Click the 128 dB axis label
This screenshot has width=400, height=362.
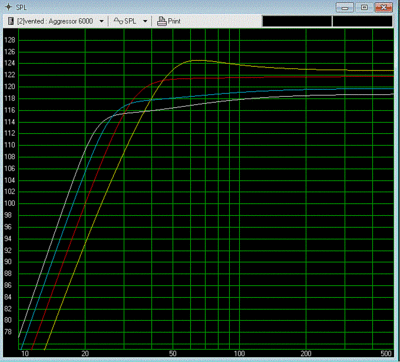[x=9, y=41]
